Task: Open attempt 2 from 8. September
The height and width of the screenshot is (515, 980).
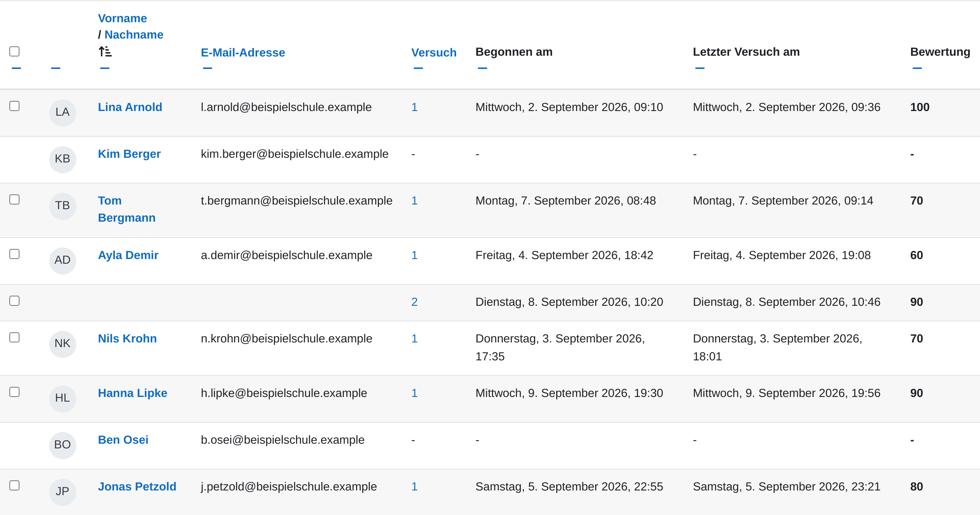Action: [x=414, y=302]
